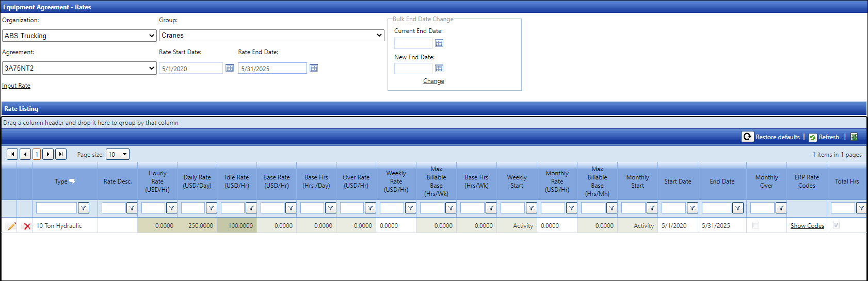This screenshot has height=281, width=868.
Task: Click the Type column filter icon
Action: [x=83, y=208]
